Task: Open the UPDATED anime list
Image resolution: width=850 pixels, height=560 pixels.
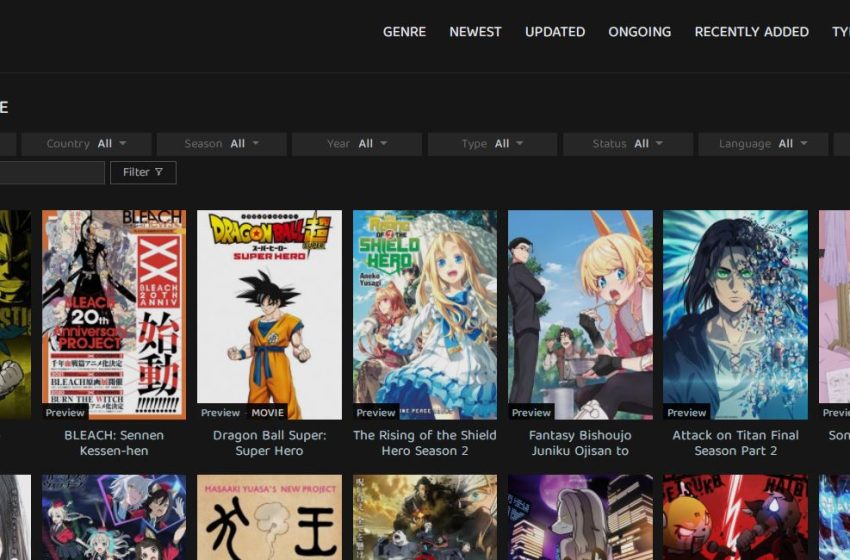Action: pos(555,32)
